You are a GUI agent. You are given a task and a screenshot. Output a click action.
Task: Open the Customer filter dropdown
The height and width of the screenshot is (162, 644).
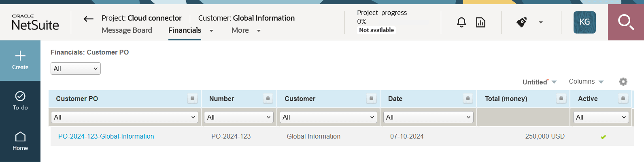tap(328, 117)
